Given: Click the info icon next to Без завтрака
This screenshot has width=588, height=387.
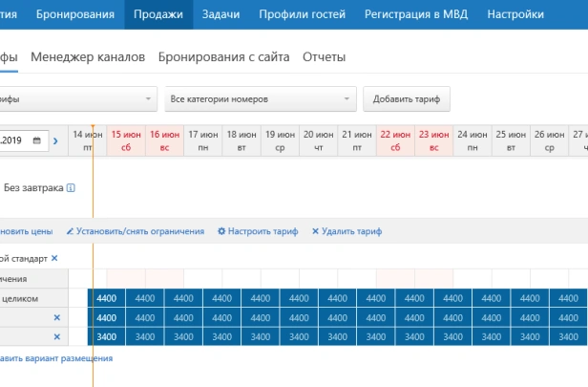Looking at the screenshot, I should [71, 188].
